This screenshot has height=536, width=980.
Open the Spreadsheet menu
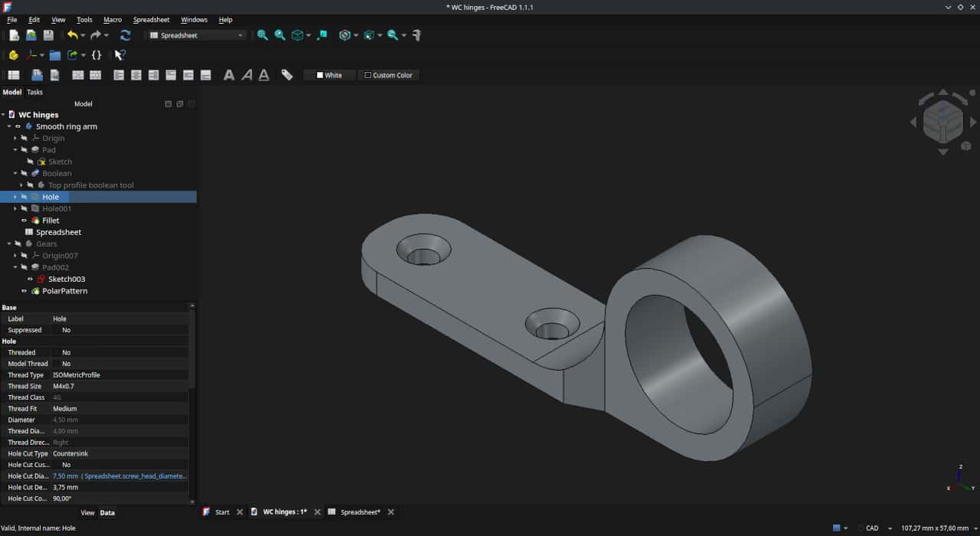coord(152,20)
